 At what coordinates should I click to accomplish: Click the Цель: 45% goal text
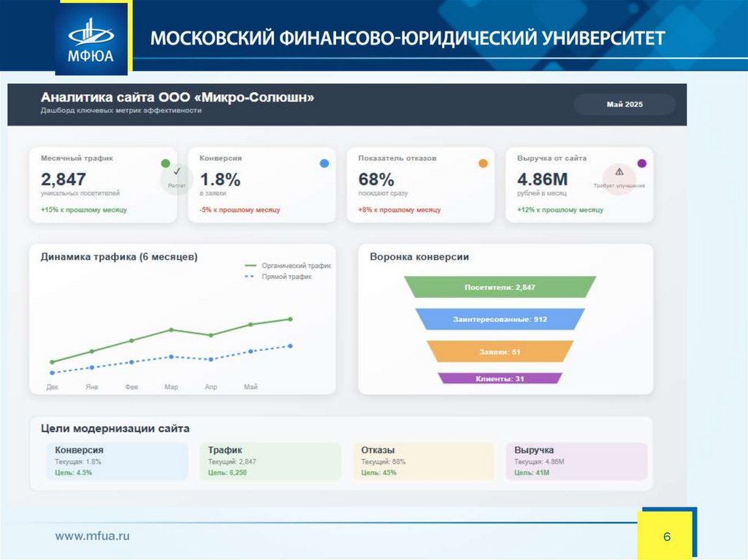click(379, 472)
